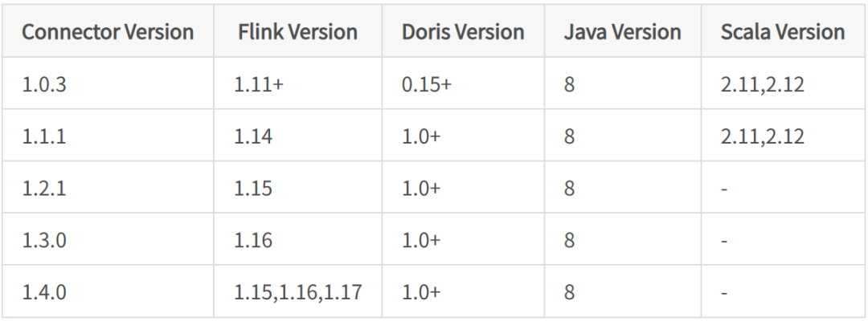The width and height of the screenshot is (868, 321).
Task: Click Scala 2.11,2.12 in the 1.1.1 row
Action: point(762,136)
